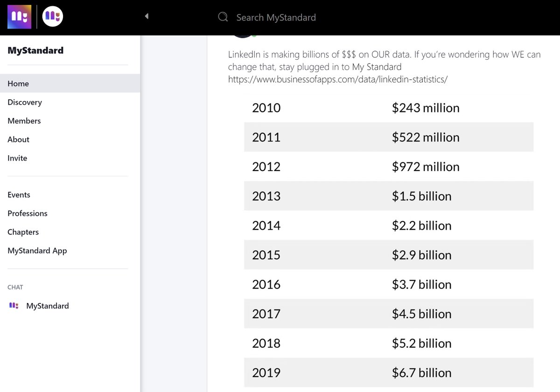560x392 pixels.
Task: Click the round MyStandard logo icon
Action: click(53, 17)
